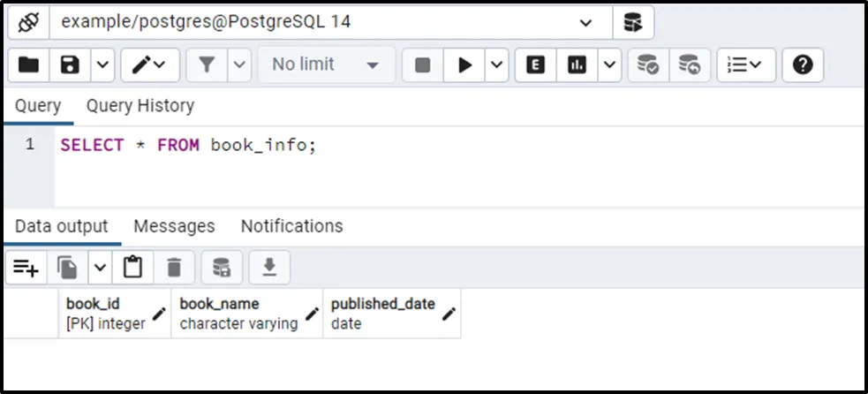Toggle the database connection status icon
The height and width of the screenshot is (394, 868).
click(x=27, y=23)
